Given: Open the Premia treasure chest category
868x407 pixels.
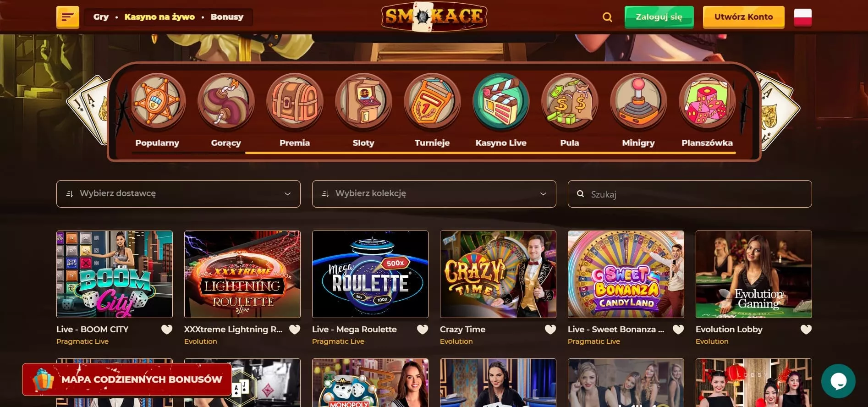Looking at the screenshot, I should coord(295,102).
